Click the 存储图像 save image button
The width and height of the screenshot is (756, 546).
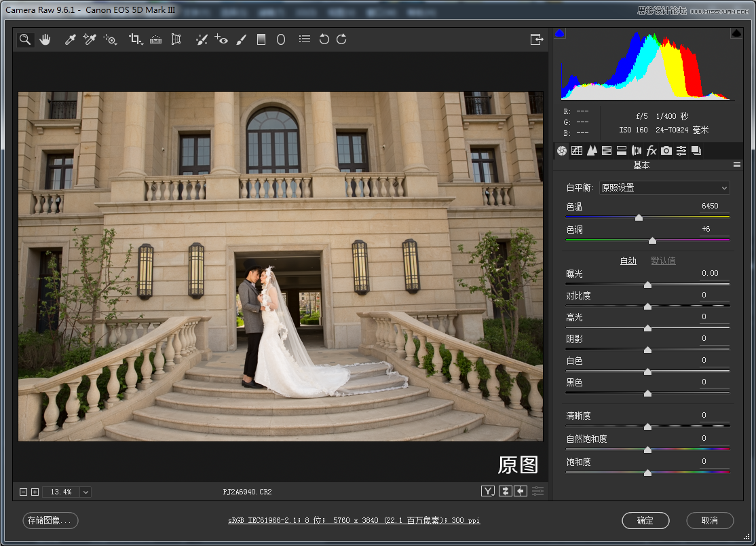pyautogui.click(x=51, y=521)
